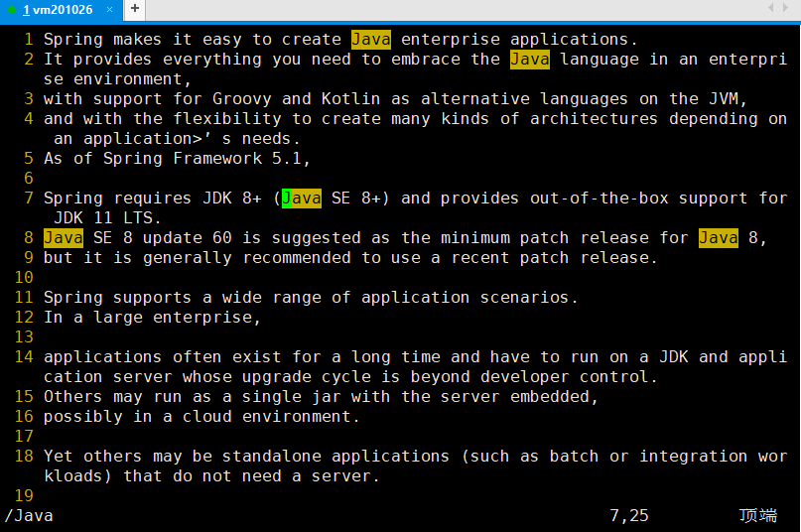Viewport: 801px width, 532px height.
Task: Click the word Spring on line 1
Action: click(73, 40)
